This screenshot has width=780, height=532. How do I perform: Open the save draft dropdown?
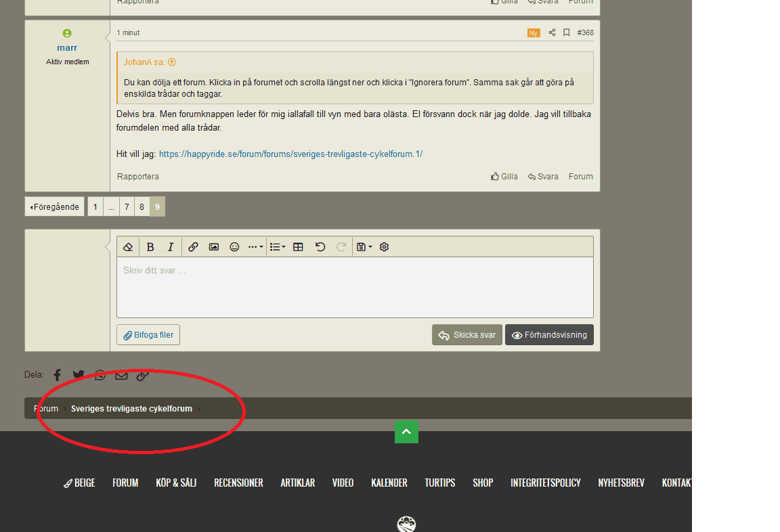tap(364, 247)
